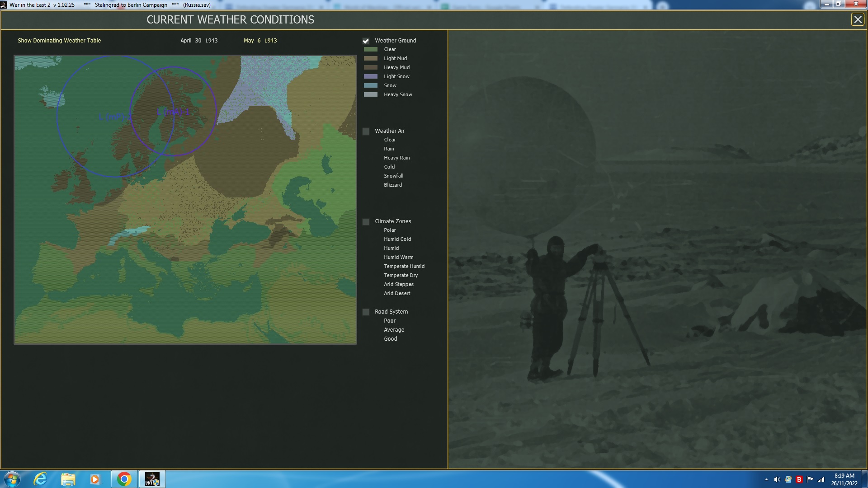Uncheck the Weather Ground checkbox
Screen dimensions: 868x488
click(x=366, y=41)
